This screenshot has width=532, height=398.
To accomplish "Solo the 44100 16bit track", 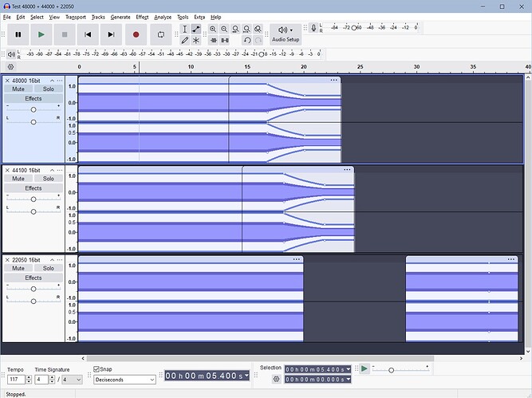I will point(49,179).
